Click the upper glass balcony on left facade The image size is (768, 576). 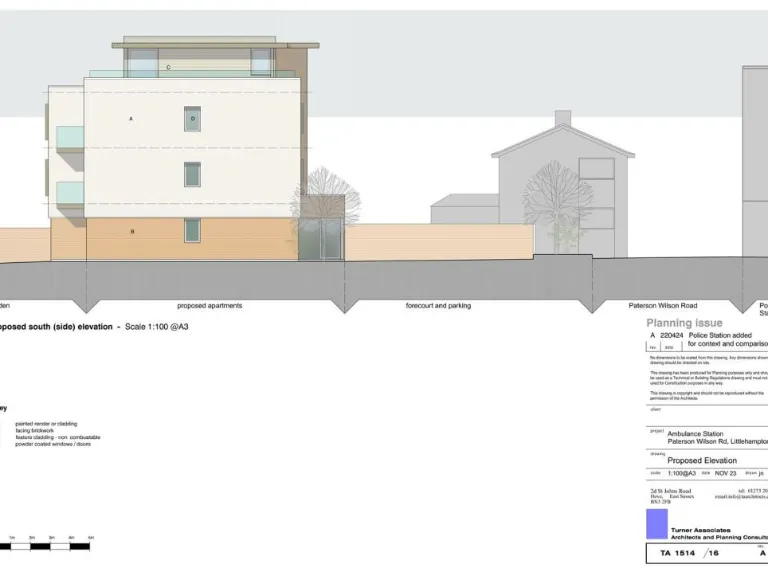[x=69, y=137]
